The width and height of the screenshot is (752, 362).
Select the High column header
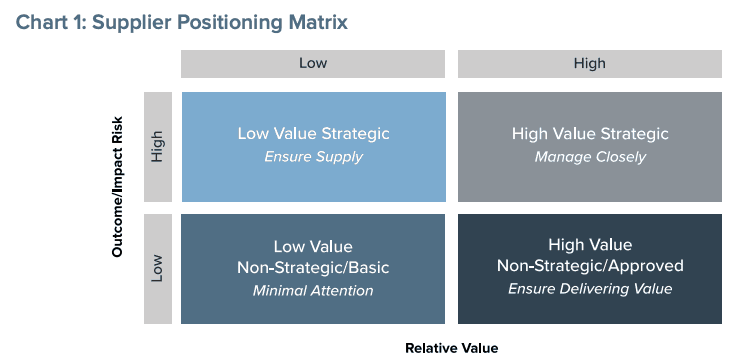pyautogui.click(x=589, y=63)
